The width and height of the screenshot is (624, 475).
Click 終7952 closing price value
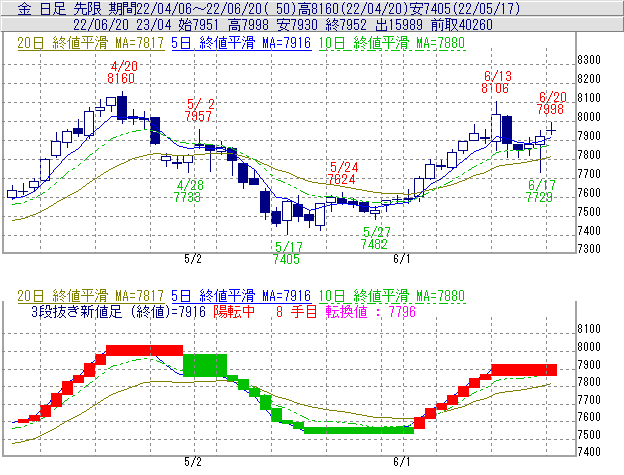click(345, 25)
